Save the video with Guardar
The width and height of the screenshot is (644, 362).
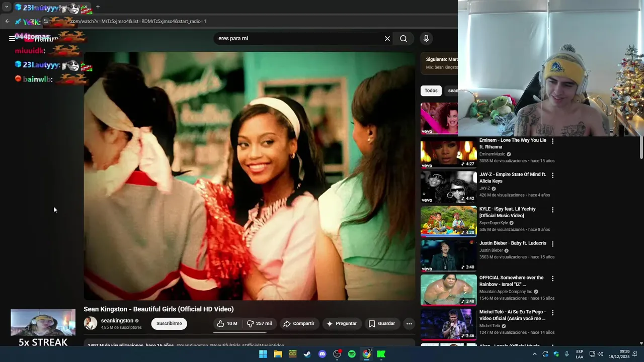382,324
